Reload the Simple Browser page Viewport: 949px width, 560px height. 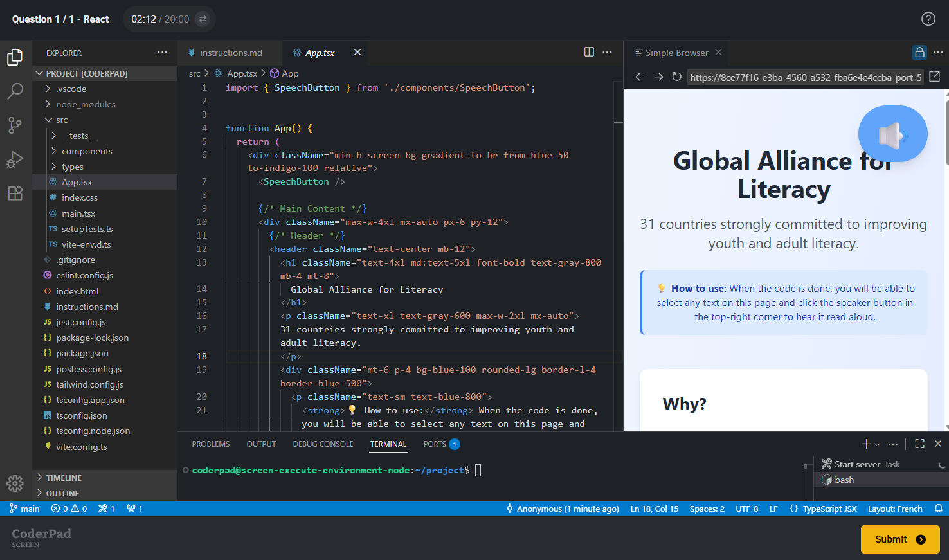(676, 77)
